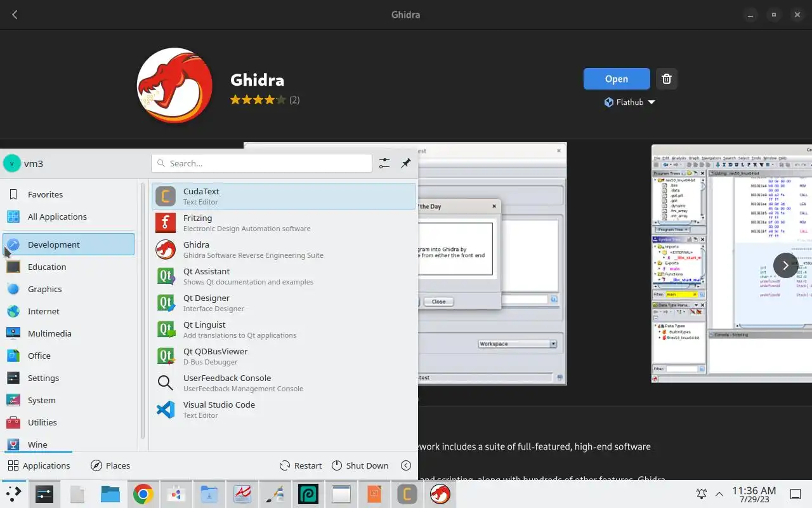This screenshot has height=508, width=812.
Task: Click the paintbrush app taskbar icon
Action: click(275, 494)
